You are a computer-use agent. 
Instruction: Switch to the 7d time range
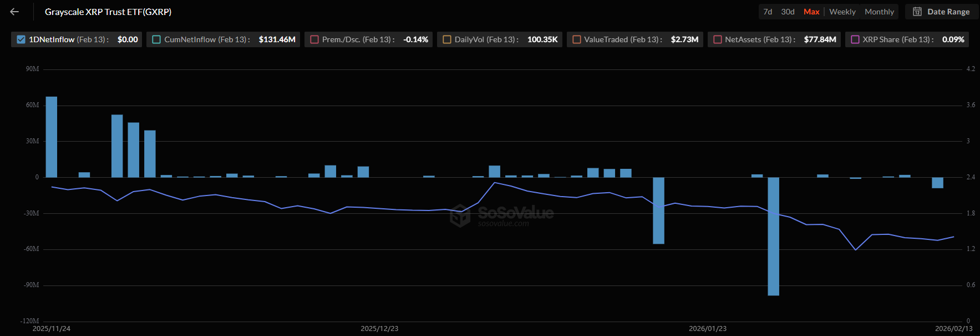tap(768, 12)
